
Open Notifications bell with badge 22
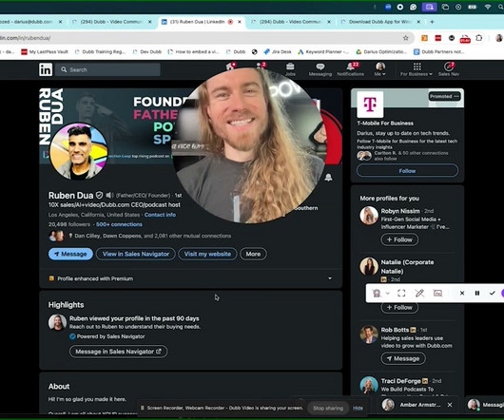(x=350, y=69)
